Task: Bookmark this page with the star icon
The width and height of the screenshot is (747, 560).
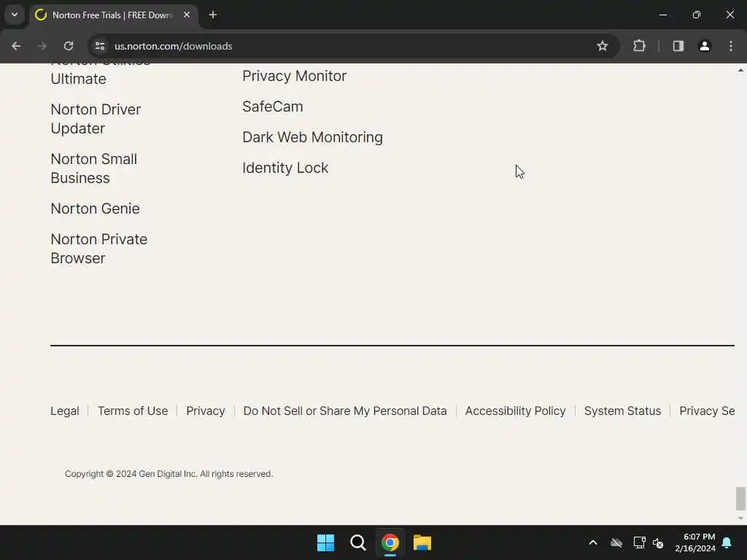Action: (602, 46)
